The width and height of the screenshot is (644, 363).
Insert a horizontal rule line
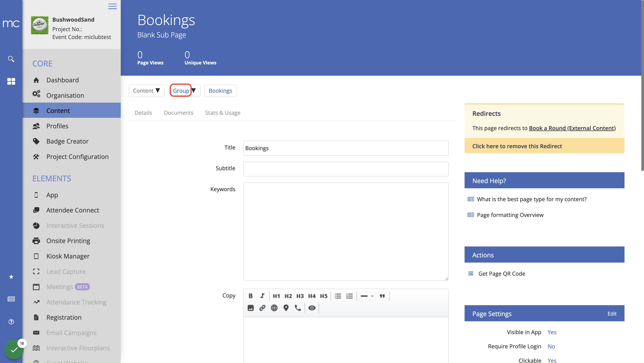(x=364, y=296)
